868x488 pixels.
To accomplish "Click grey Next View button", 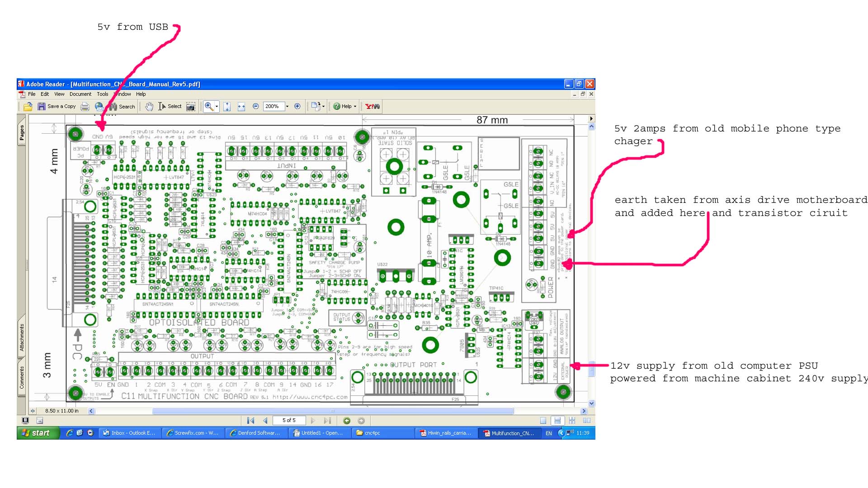I will pyautogui.click(x=361, y=421).
